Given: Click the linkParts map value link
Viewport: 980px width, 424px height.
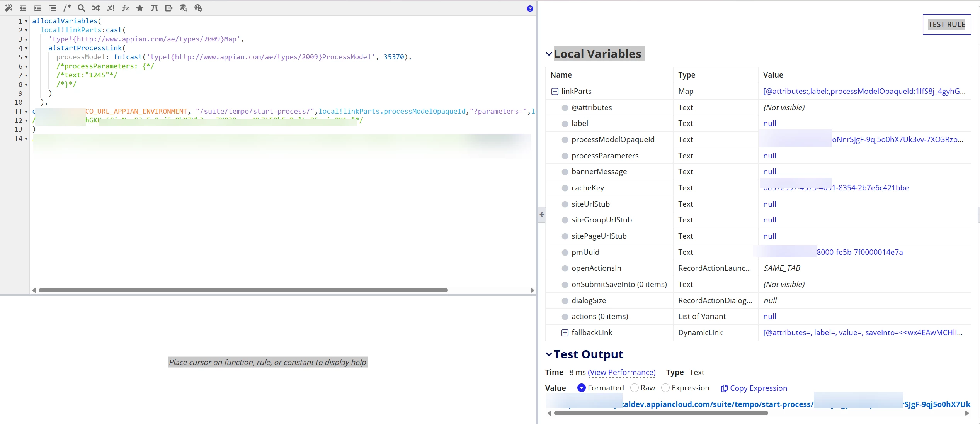Looking at the screenshot, I should point(864,91).
